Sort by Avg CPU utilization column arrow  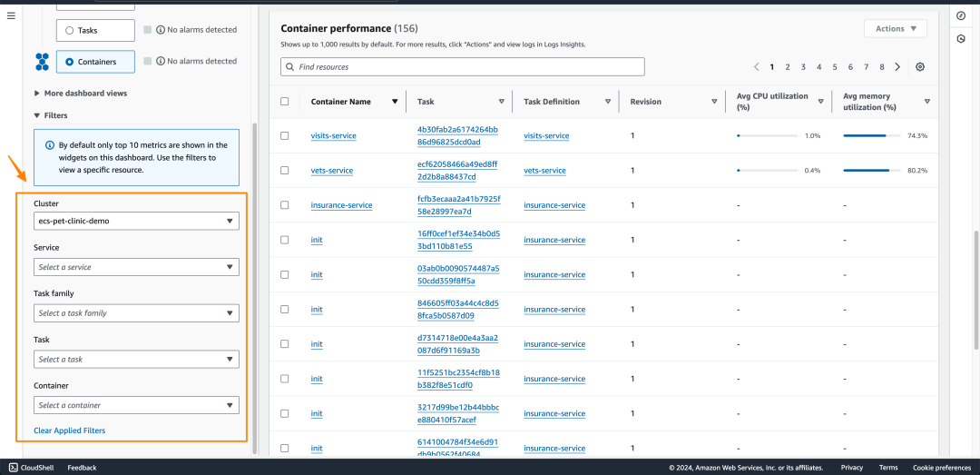tap(820, 102)
